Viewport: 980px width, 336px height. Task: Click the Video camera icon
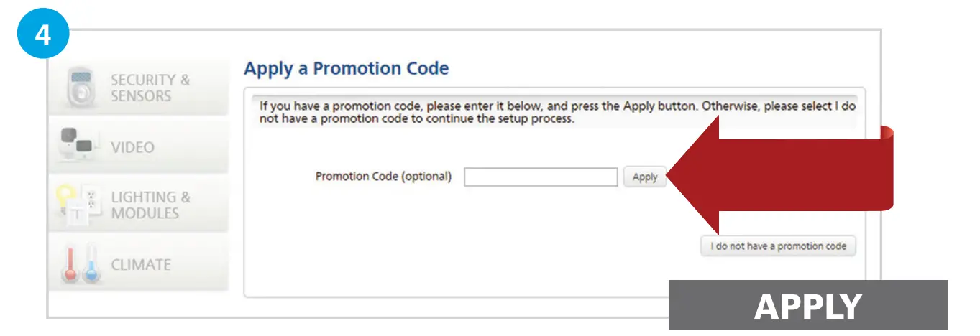pyautogui.click(x=76, y=145)
